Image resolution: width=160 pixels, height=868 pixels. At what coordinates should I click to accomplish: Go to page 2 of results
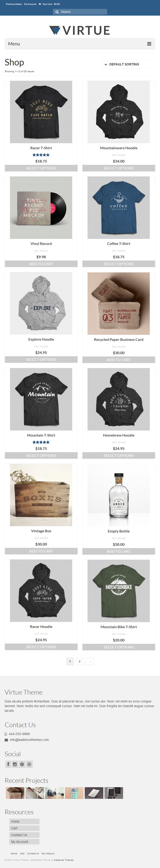coord(80,661)
